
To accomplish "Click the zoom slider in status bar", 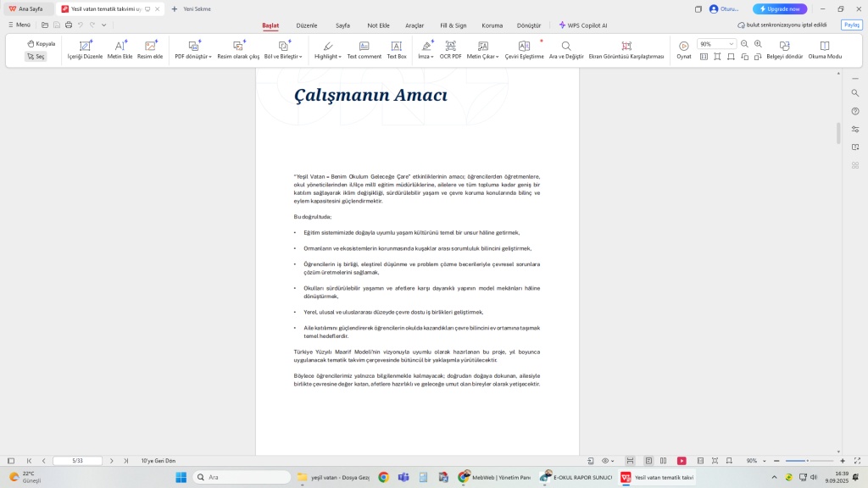I will [810, 461].
